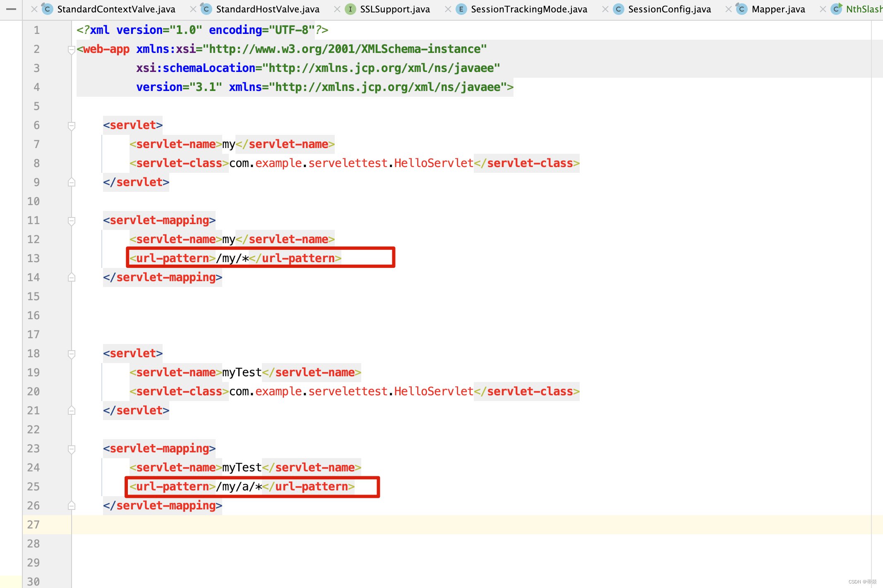
Task: Fold the myTest servlet-mapping on line 23
Action: click(x=71, y=449)
